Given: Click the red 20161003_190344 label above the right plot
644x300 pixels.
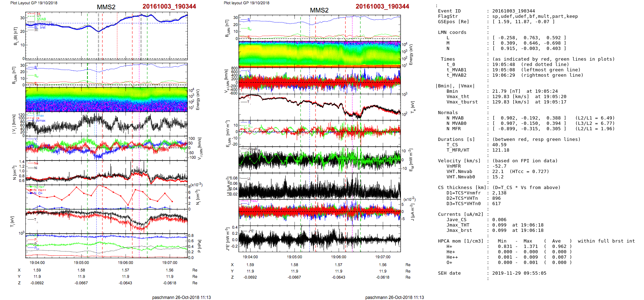Looking at the screenshot, I should 382,6.
